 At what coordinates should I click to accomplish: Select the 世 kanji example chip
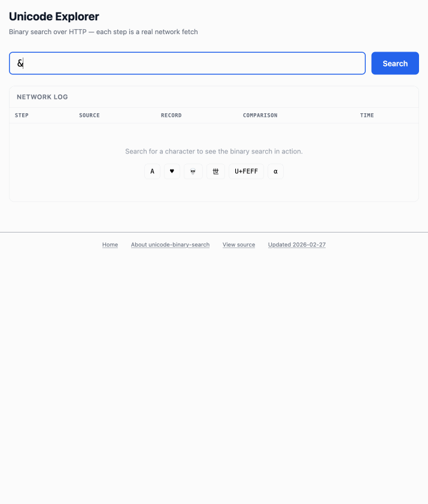pyautogui.click(x=215, y=171)
